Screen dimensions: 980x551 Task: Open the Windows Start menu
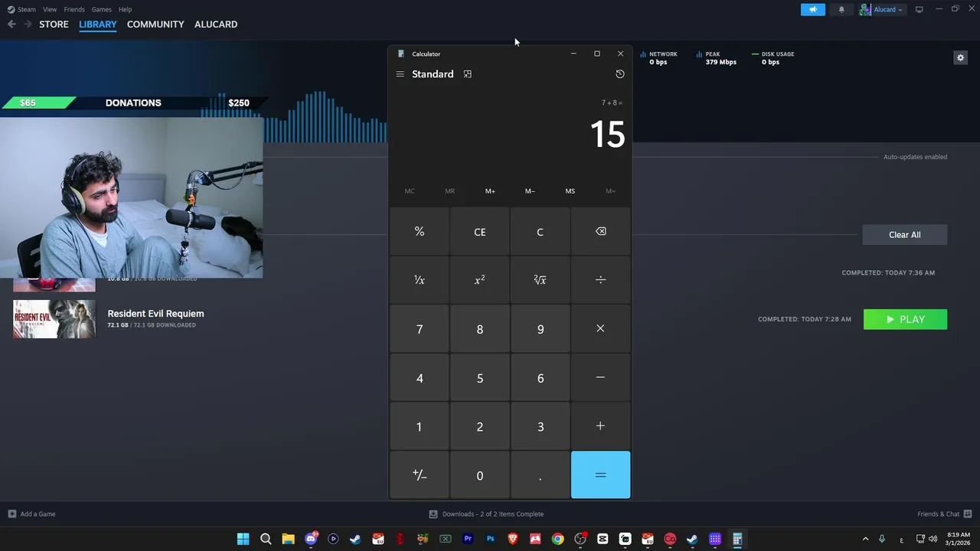click(x=243, y=539)
